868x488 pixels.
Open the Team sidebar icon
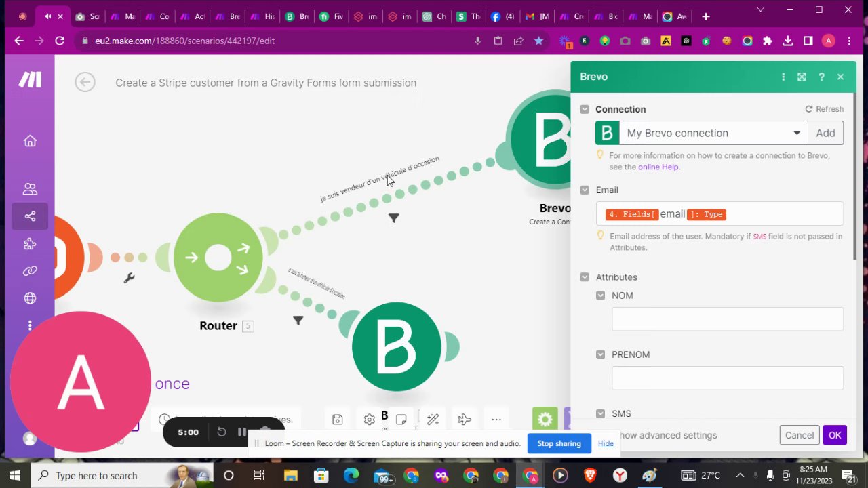pyautogui.click(x=30, y=189)
